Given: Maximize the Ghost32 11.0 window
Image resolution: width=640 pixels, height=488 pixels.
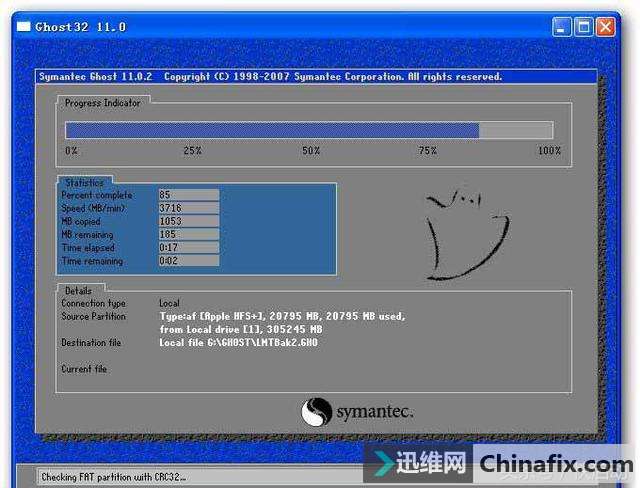Looking at the screenshot, I should click(584, 27).
